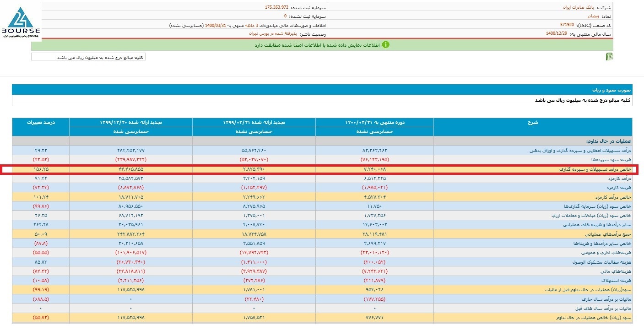The height and width of the screenshot is (336, 644).
Task: Click percent change ۲۶۴.۲۸
Action: tap(41, 225)
